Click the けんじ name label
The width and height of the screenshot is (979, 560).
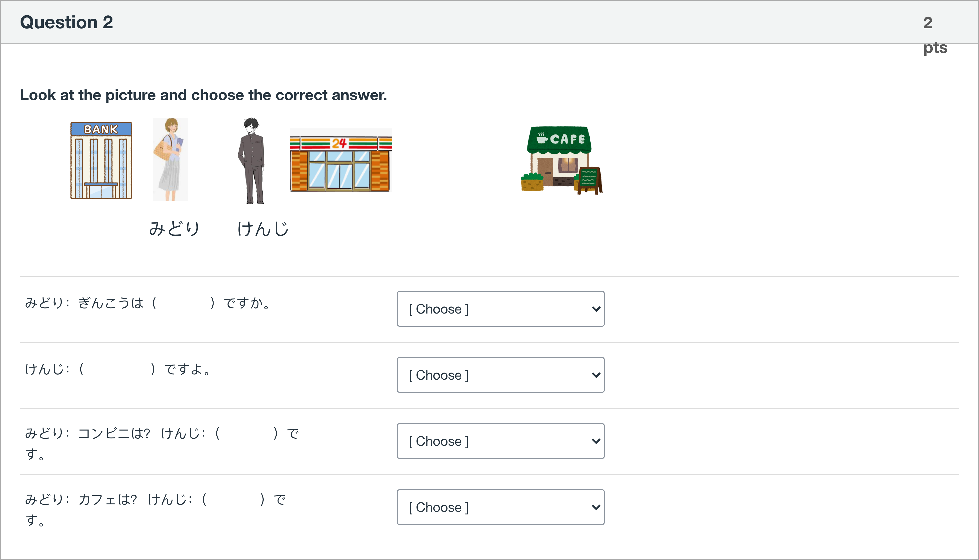point(263,229)
